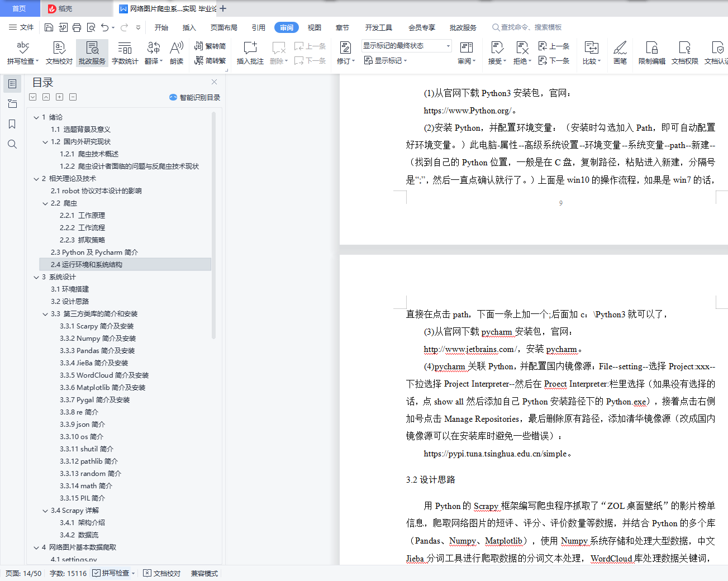Save the document with the floppy icon
Image resolution: width=728 pixels, height=581 pixels.
tap(49, 27)
